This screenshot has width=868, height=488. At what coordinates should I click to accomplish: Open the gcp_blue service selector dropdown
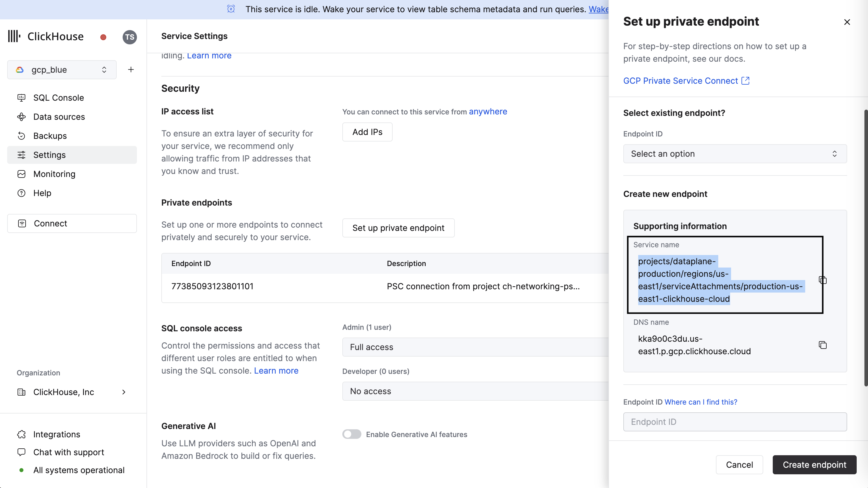(x=62, y=70)
